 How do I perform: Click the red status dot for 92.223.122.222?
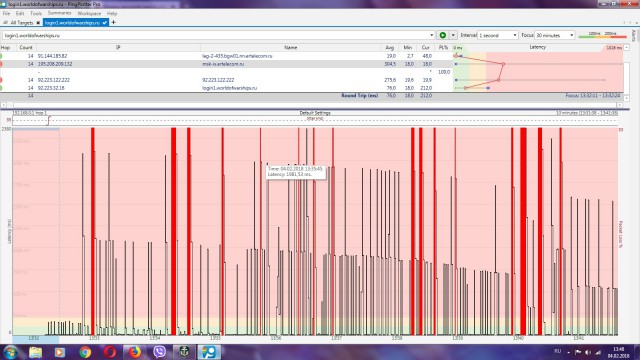(1, 80)
